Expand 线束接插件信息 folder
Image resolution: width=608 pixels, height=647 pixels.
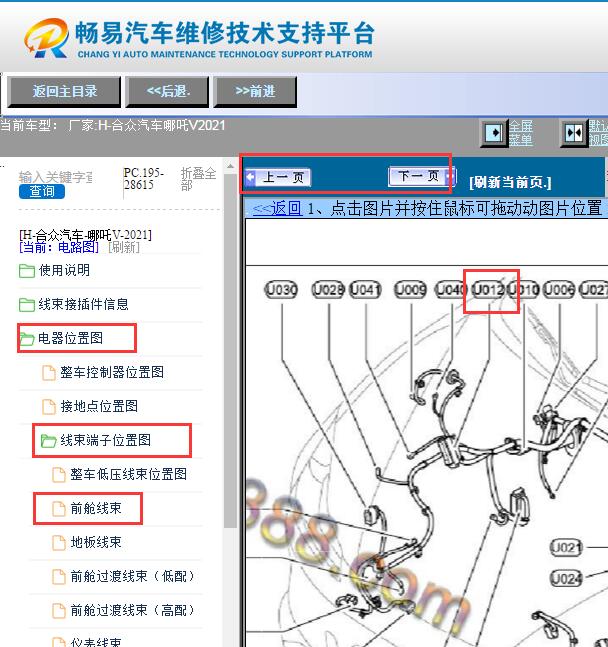click(83, 305)
